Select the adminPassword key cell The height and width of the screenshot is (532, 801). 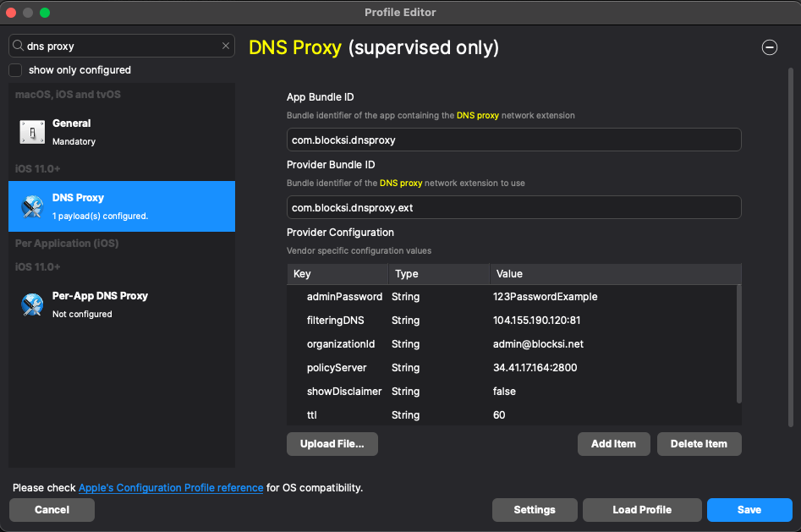coord(344,297)
